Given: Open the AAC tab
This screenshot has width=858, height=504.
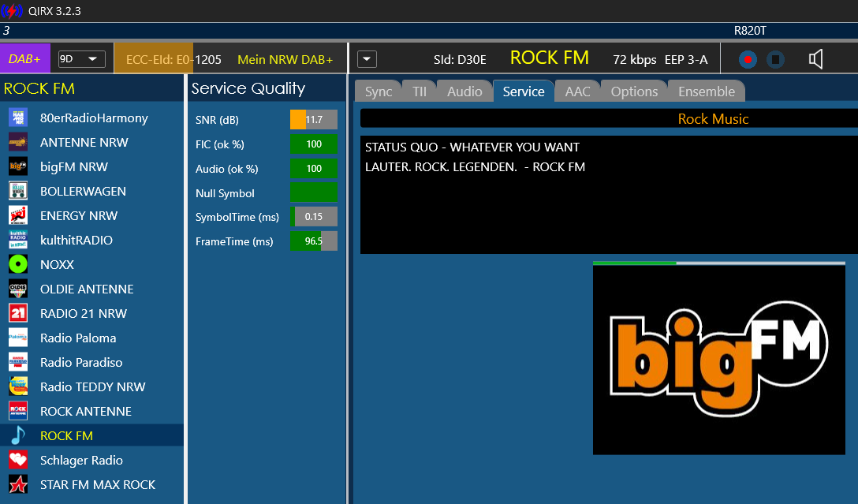Looking at the screenshot, I should tap(577, 91).
